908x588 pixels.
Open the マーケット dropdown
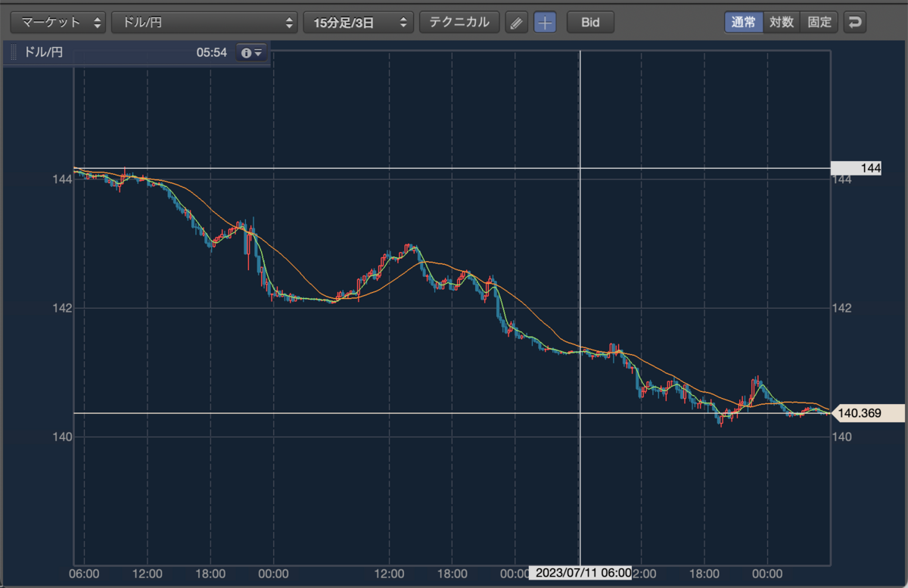58,22
